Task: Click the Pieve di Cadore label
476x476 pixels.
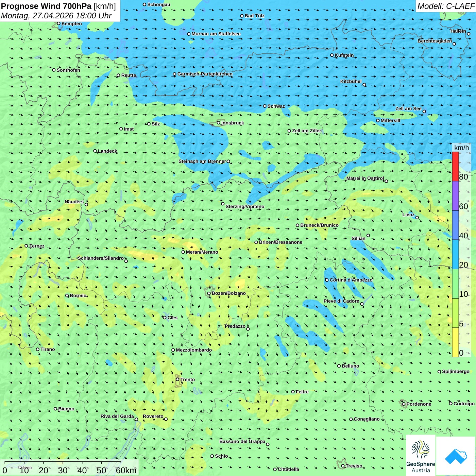Action: 341,301
